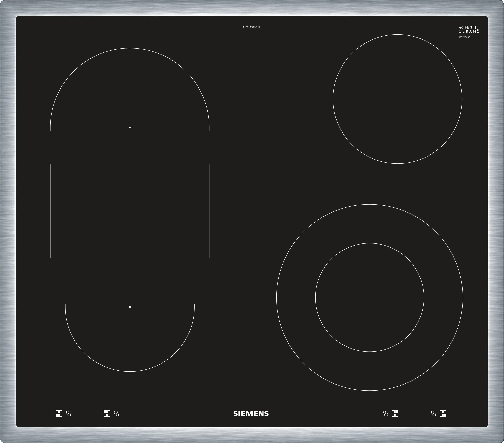Click the EA645GMA1E model number text
The height and width of the screenshot is (443, 504).
point(251,27)
